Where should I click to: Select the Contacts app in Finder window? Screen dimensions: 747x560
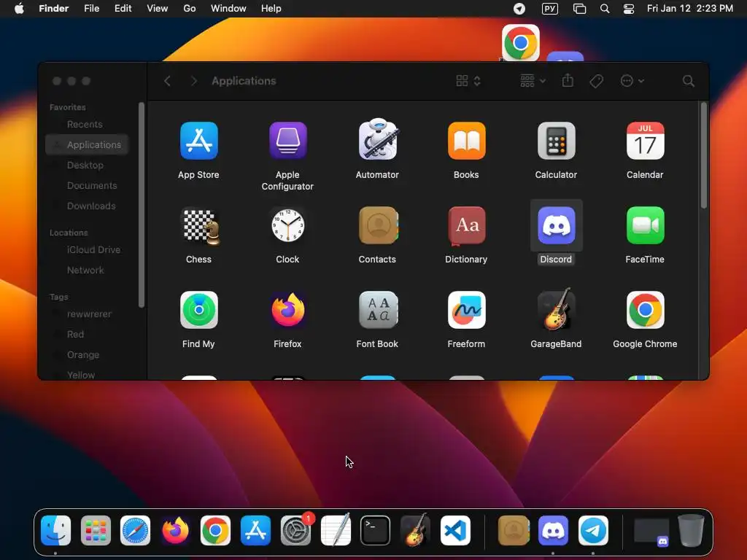point(378,225)
